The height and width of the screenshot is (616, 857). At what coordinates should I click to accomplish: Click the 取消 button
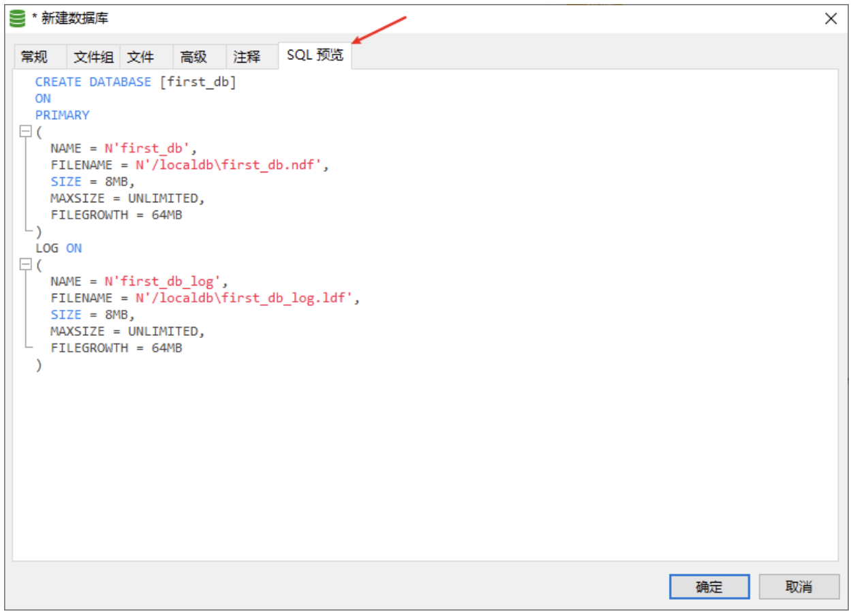click(798, 587)
